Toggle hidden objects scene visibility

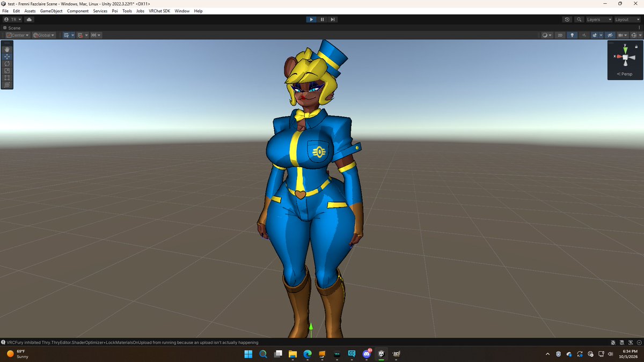pyautogui.click(x=610, y=35)
